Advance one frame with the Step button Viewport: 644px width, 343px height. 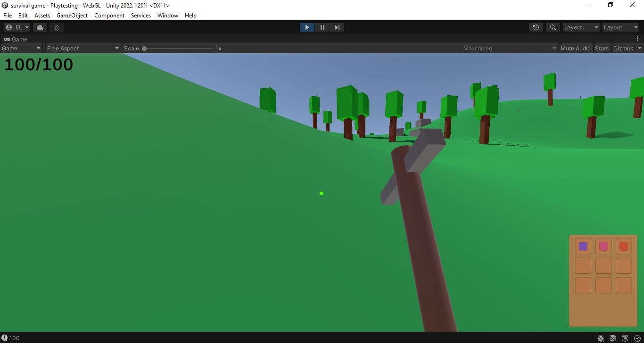[337, 27]
